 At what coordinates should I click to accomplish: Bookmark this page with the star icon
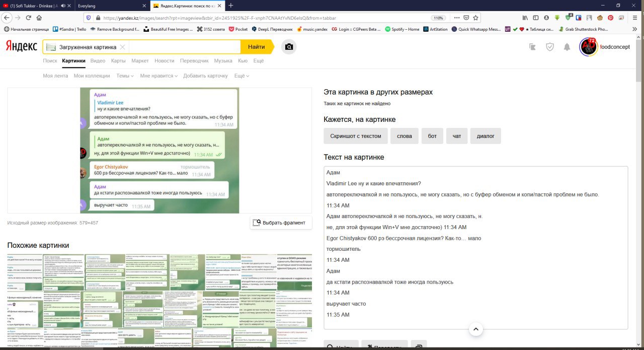pos(475,18)
